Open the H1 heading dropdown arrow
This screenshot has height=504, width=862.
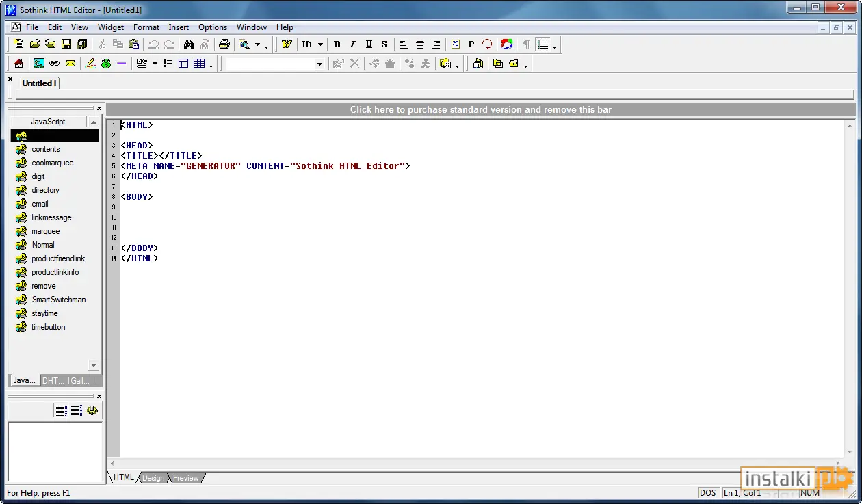pos(320,44)
